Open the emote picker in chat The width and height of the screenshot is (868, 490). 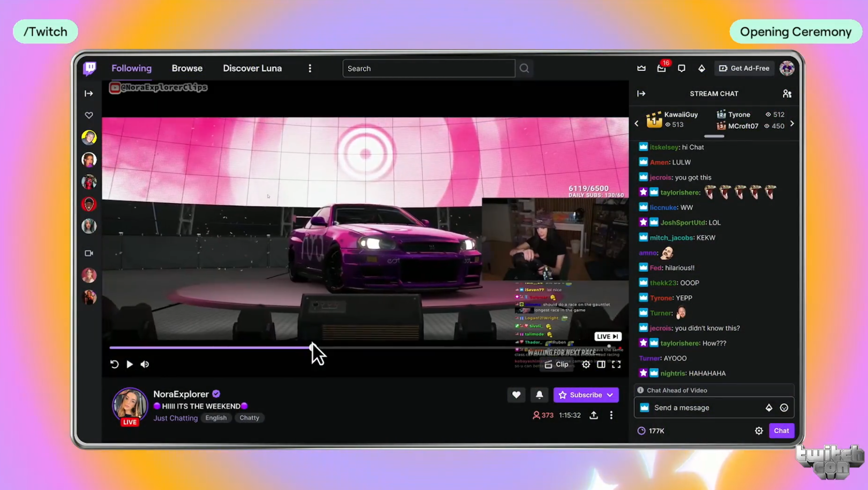pyautogui.click(x=784, y=407)
